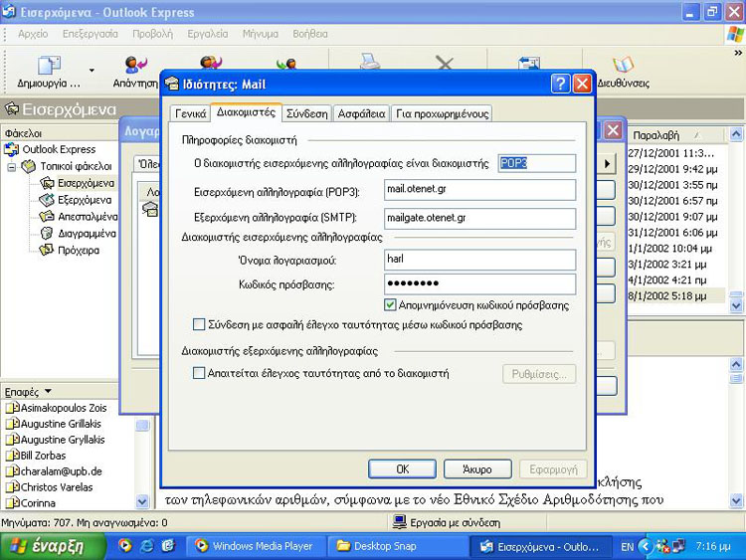This screenshot has height=560, width=746.
Task: Click the Κωδικός πρόσβασης password field
Action: coord(479,284)
